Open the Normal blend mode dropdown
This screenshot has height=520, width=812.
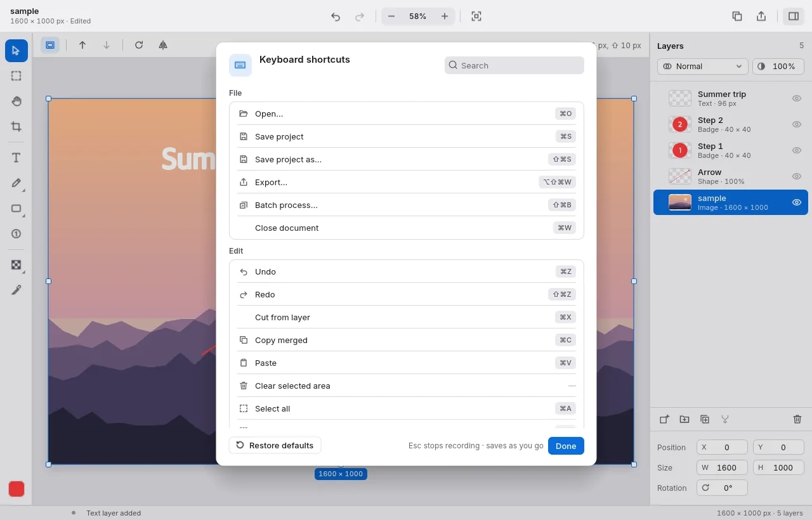point(703,66)
